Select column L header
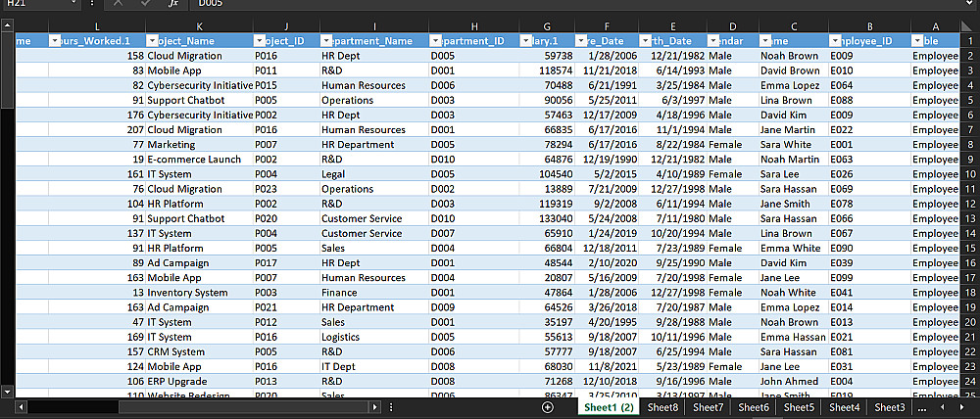The height and width of the screenshot is (419, 980). pyautogui.click(x=97, y=25)
